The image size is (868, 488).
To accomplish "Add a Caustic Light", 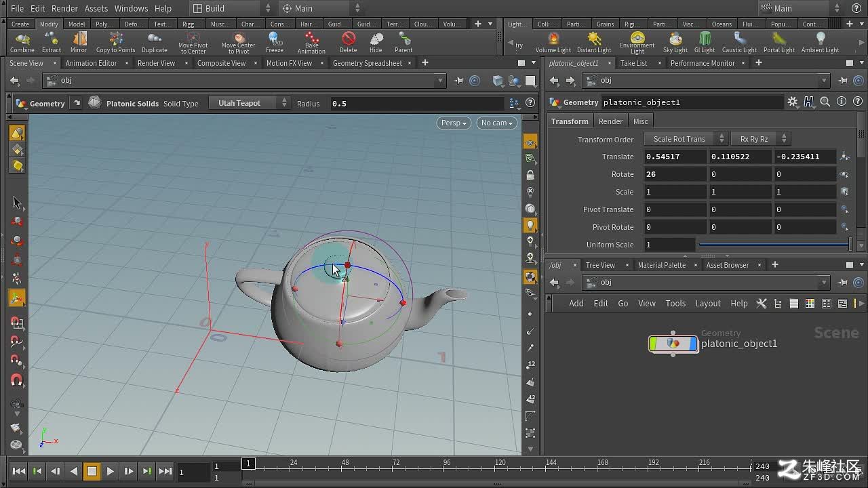I will 739,43.
